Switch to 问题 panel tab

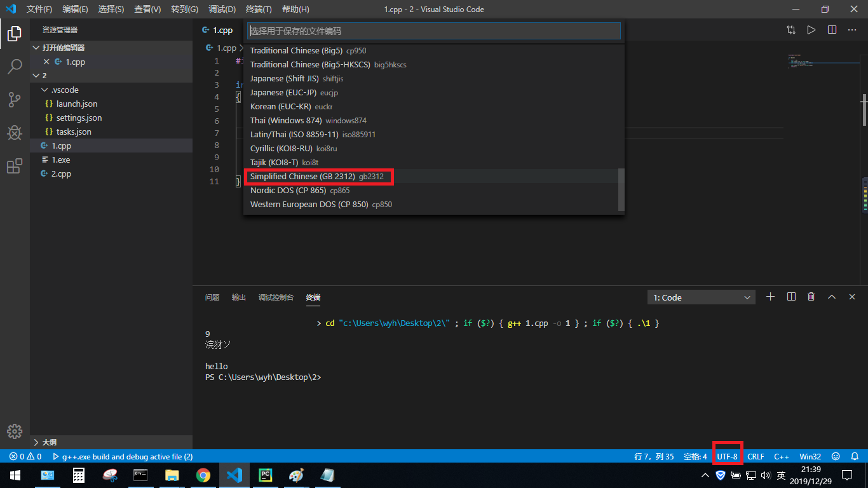(212, 297)
